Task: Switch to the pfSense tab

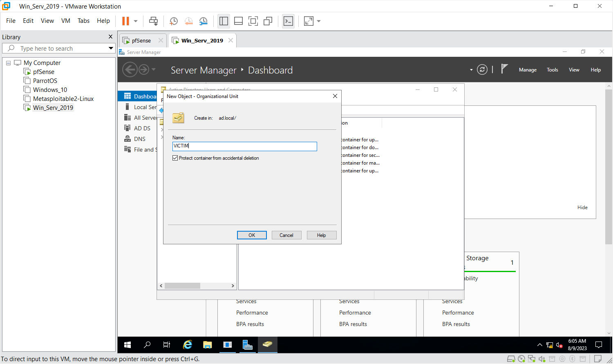Action: pos(141,40)
